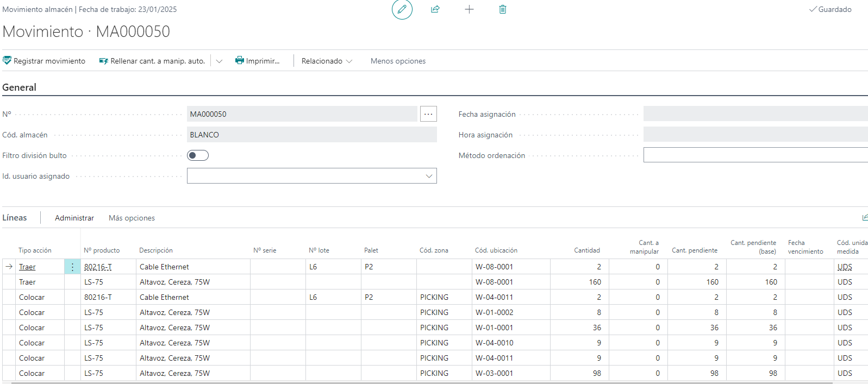This screenshot has width=868, height=384.
Task: Open the Relacionado menu
Action: (327, 61)
